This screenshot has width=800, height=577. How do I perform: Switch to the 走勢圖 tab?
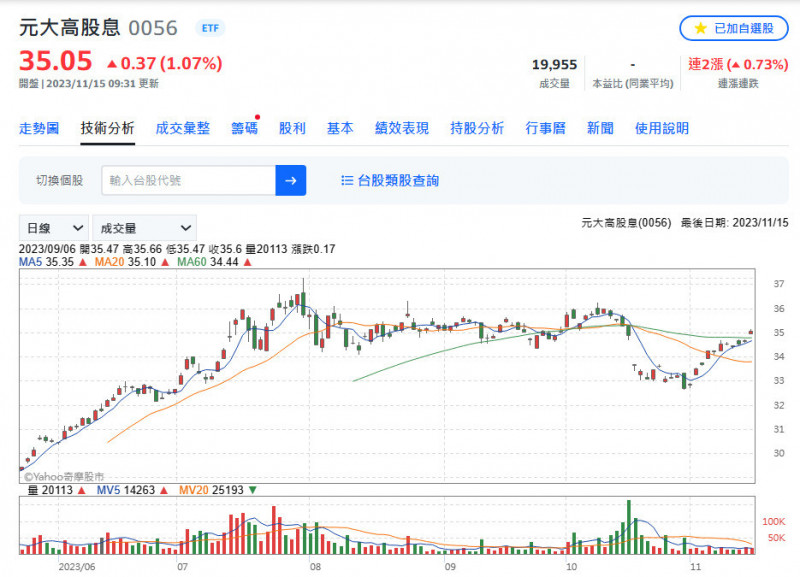coord(39,128)
